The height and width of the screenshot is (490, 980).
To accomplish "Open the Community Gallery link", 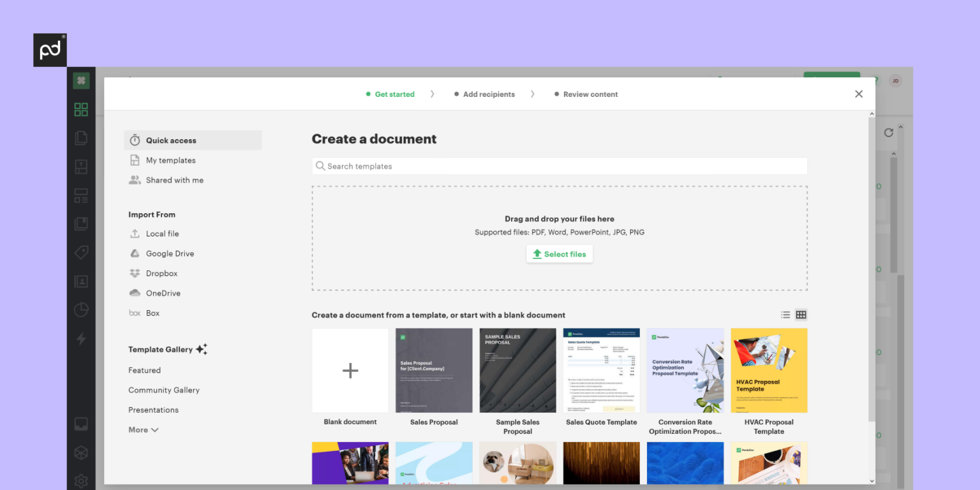I will click(164, 390).
